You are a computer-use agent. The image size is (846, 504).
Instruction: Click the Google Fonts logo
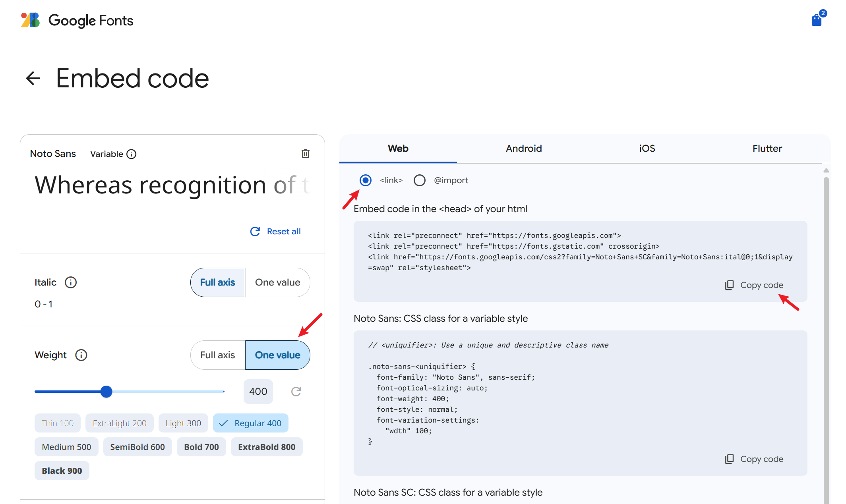click(x=77, y=20)
